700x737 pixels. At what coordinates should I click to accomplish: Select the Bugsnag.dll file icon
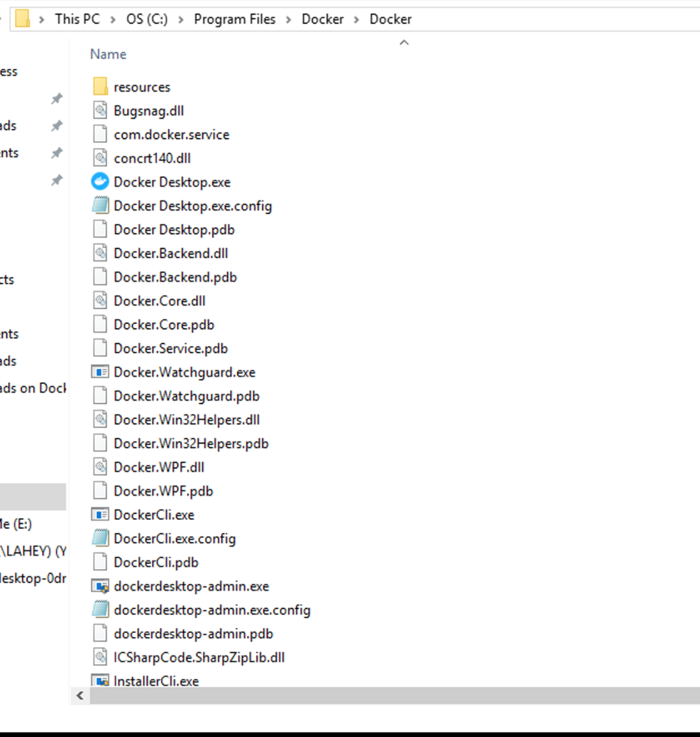click(100, 110)
